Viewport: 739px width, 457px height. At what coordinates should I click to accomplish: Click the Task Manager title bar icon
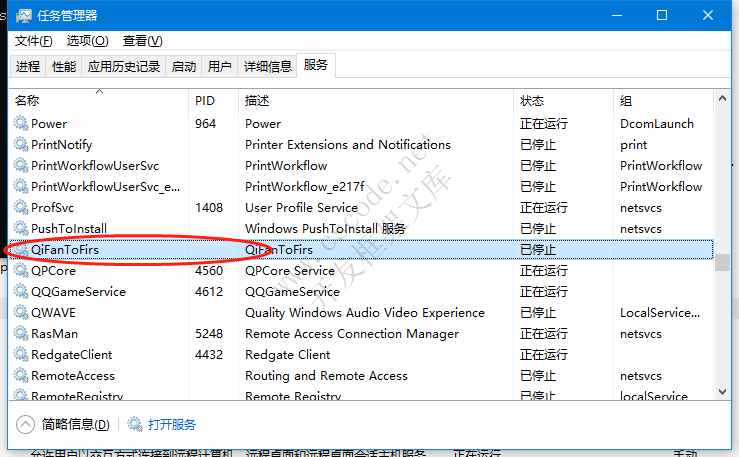(23, 16)
